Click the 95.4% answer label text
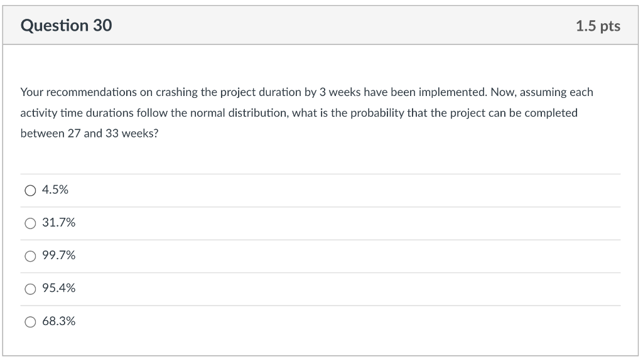643x364 pixels. pyautogui.click(x=58, y=288)
